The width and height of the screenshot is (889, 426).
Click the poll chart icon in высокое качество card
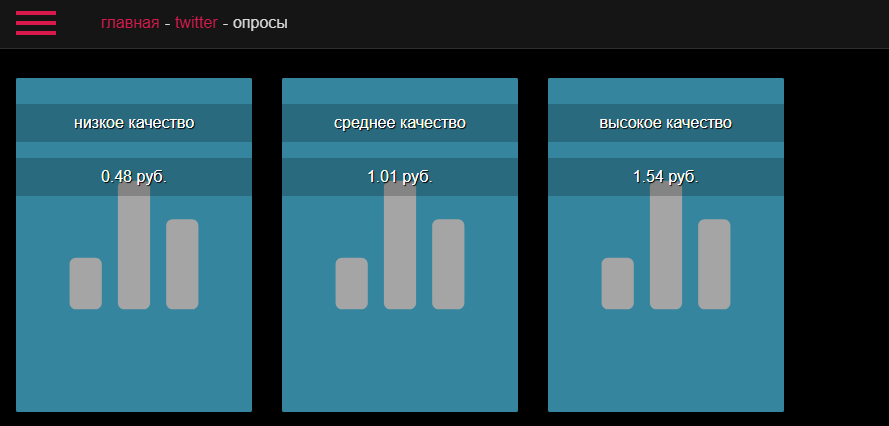[666, 245]
